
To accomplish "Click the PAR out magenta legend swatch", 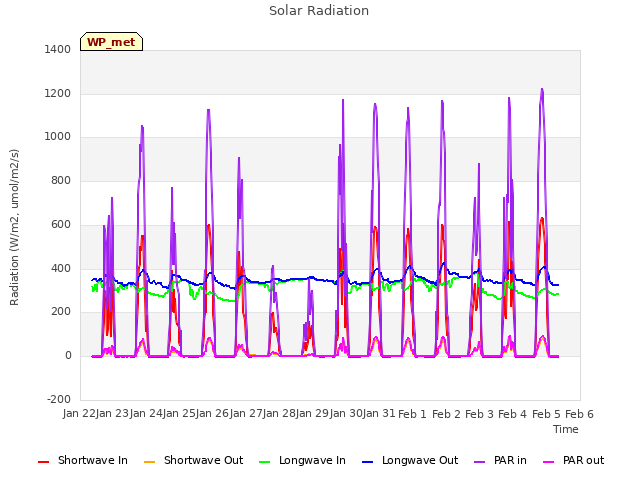I will (549, 462).
